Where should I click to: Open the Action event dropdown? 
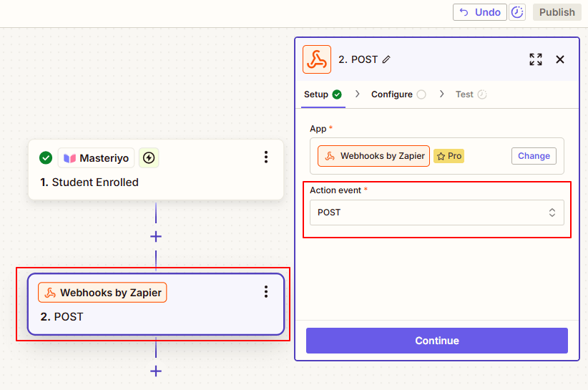coord(437,213)
